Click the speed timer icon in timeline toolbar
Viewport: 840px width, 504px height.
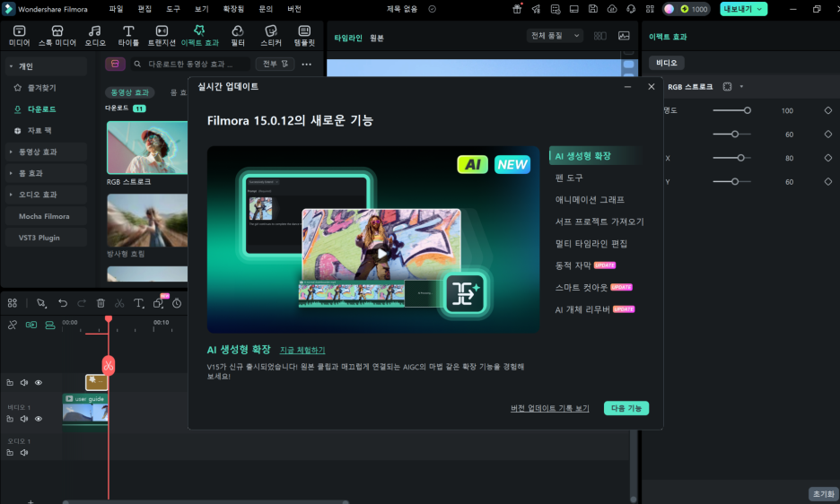177,303
